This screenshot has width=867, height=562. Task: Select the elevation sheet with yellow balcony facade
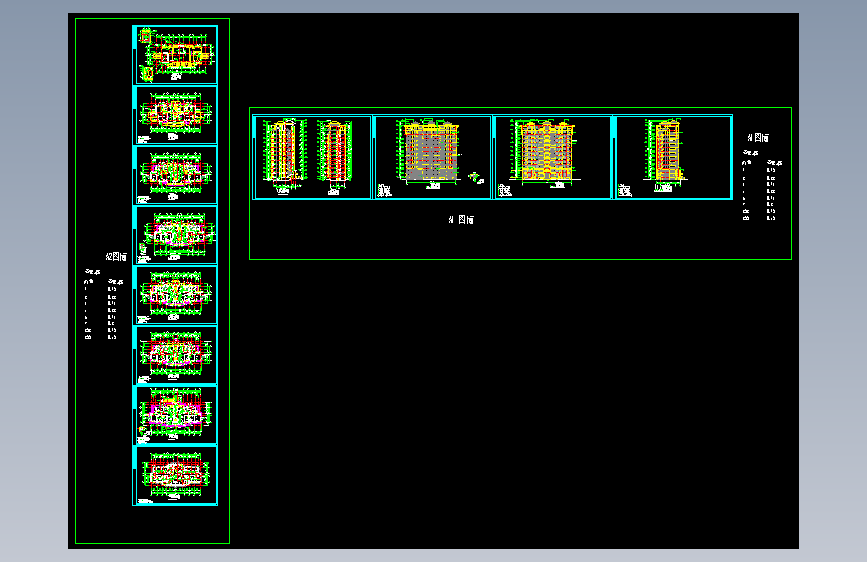tap(552, 157)
